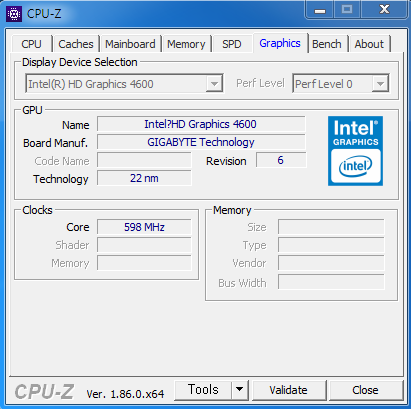Close the CPU-Z window with X

coord(384,10)
